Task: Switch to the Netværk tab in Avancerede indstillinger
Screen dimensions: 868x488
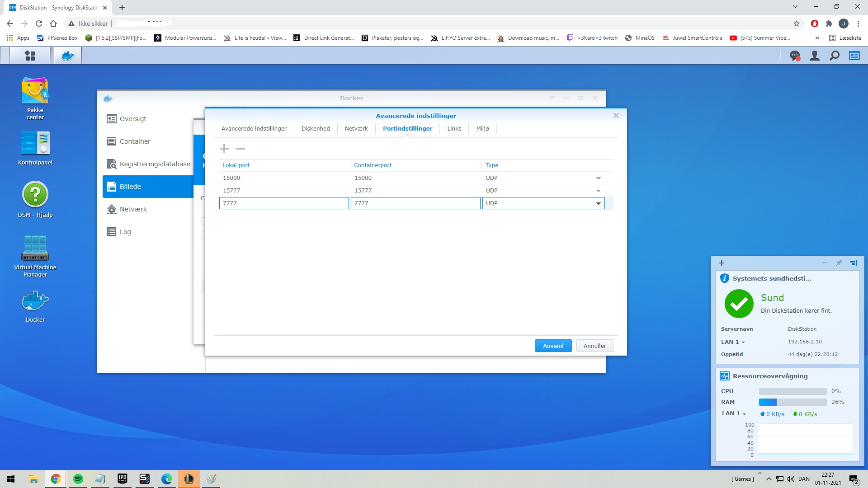Action: [356, 128]
